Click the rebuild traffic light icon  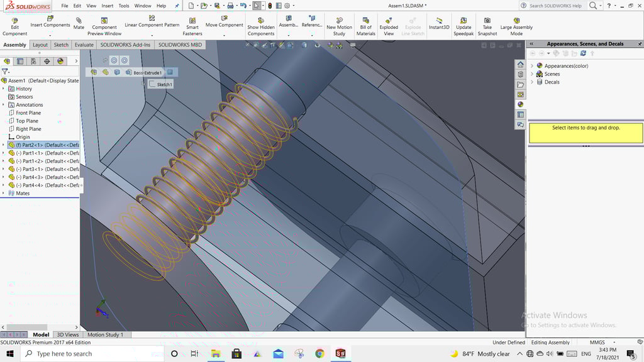click(270, 6)
